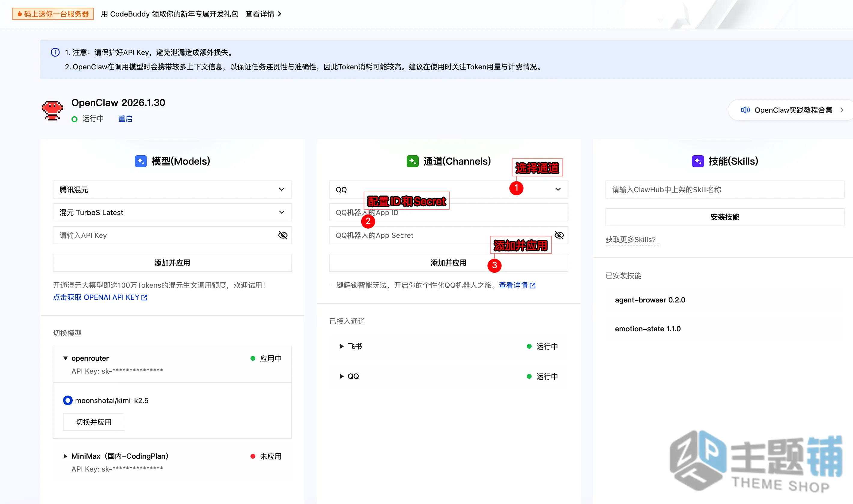Click the 码上送你一台服务器 promo badge
Image resolution: width=853 pixels, height=504 pixels.
coord(53,14)
